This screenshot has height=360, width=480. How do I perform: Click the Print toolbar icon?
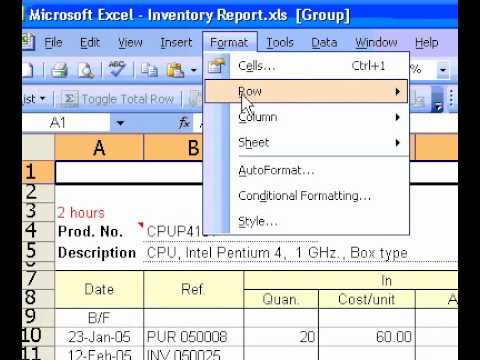(59, 70)
